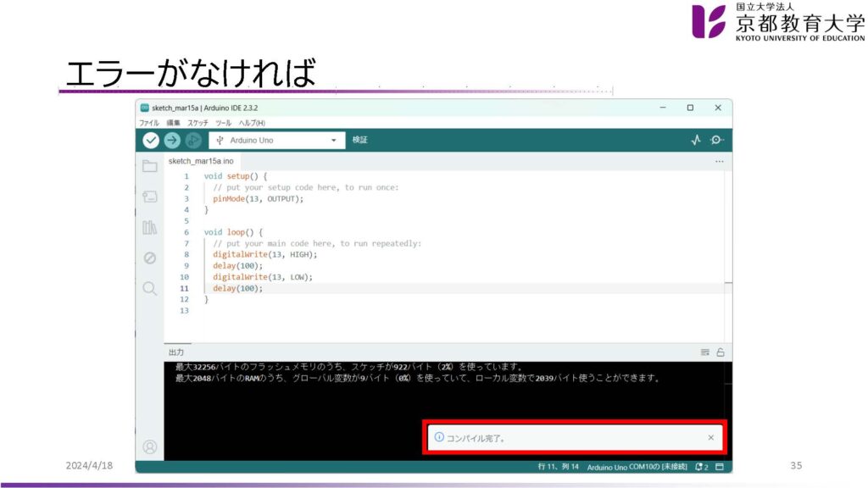The image size is (868, 488).
Task: Open the スケッチ menu
Action: click(x=198, y=123)
